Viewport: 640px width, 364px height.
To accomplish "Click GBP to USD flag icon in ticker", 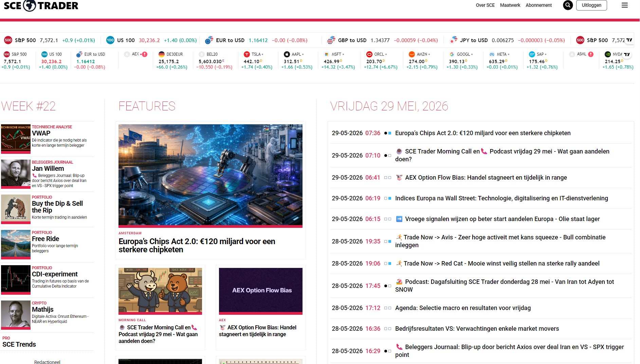I will point(331,40).
